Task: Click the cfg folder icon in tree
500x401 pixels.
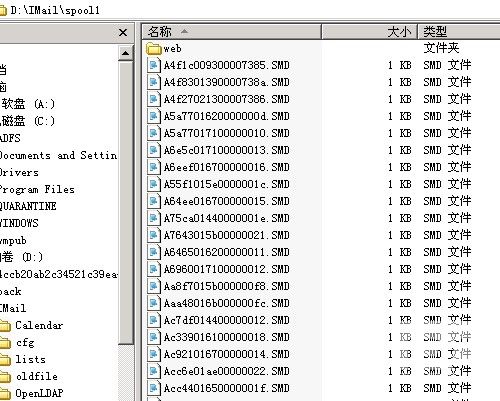Action: click(5, 343)
